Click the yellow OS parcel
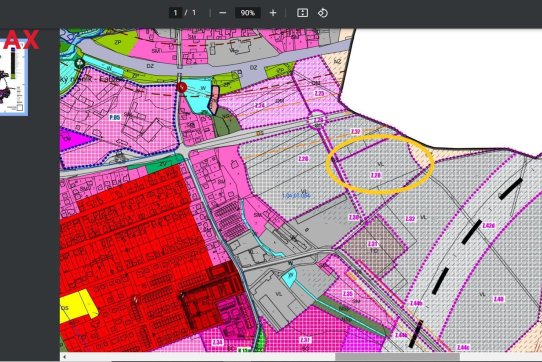This screenshot has width=542, height=362. [78, 306]
